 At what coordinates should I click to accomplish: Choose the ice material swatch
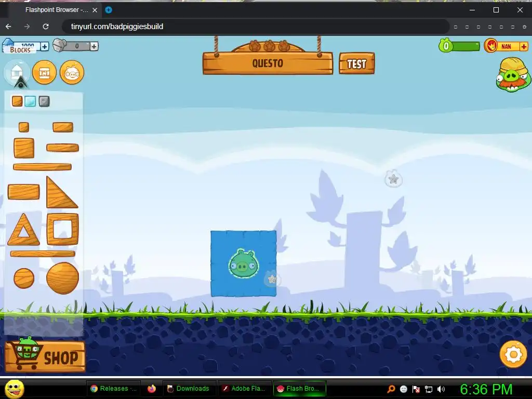coord(30,101)
